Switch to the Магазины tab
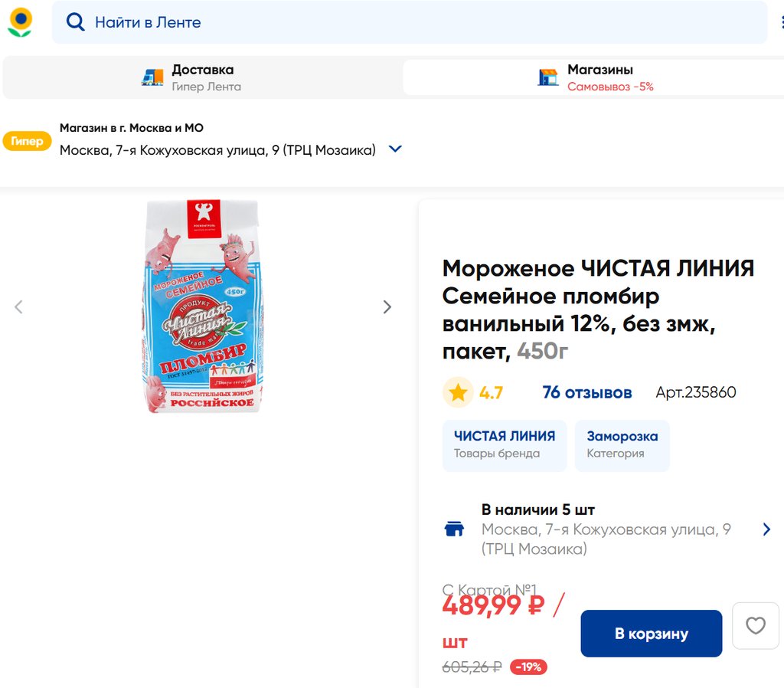Viewport: 784px width, 688px height. point(599,77)
